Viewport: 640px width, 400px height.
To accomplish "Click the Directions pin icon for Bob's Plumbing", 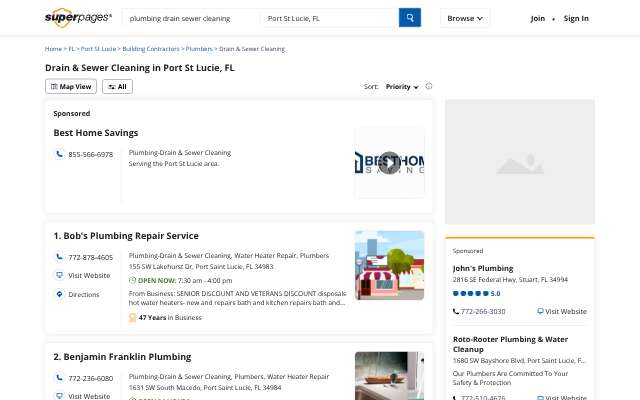I will [x=59, y=294].
